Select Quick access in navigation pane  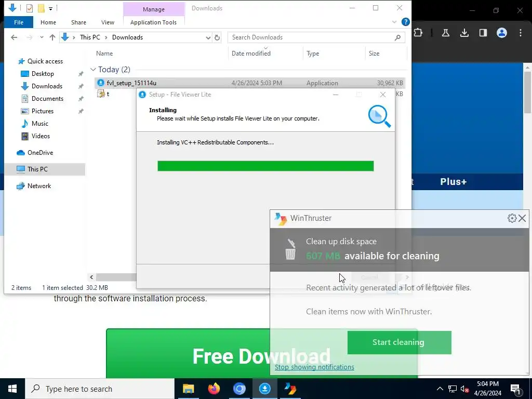click(45, 61)
